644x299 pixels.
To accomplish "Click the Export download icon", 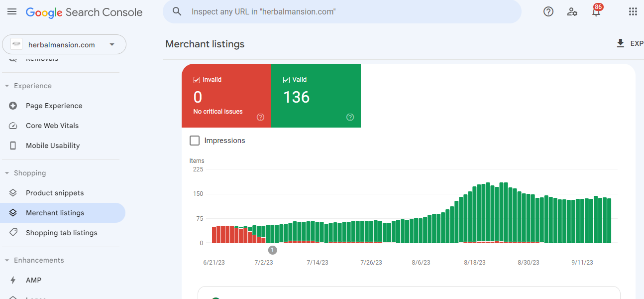I will tap(620, 43).
